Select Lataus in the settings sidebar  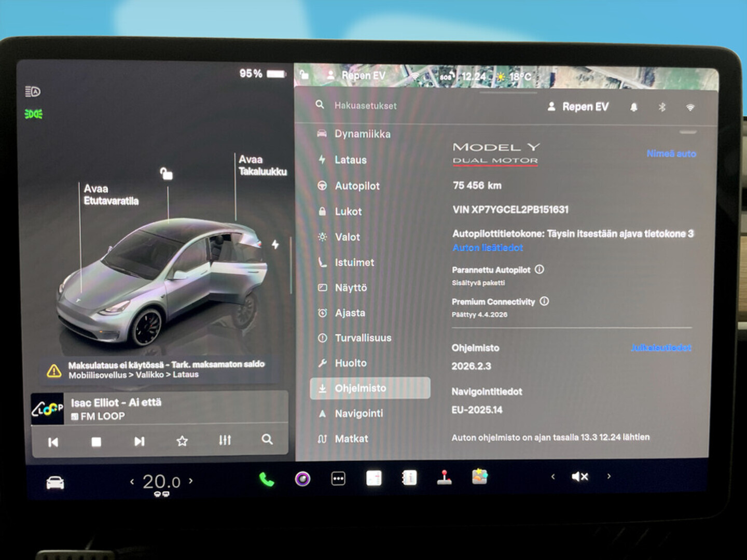pyautogui.click(x=350, y=160)
